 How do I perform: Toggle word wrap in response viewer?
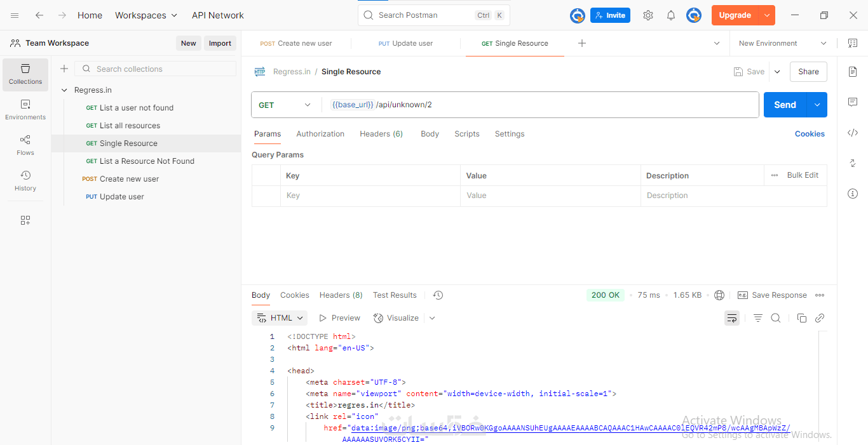(x=732, y=318)
